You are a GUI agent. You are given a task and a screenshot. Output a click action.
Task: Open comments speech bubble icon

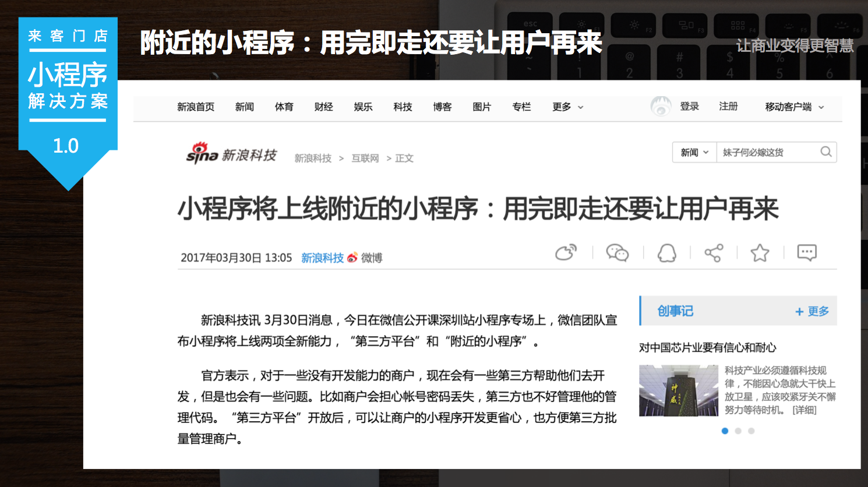coord(807,253)
